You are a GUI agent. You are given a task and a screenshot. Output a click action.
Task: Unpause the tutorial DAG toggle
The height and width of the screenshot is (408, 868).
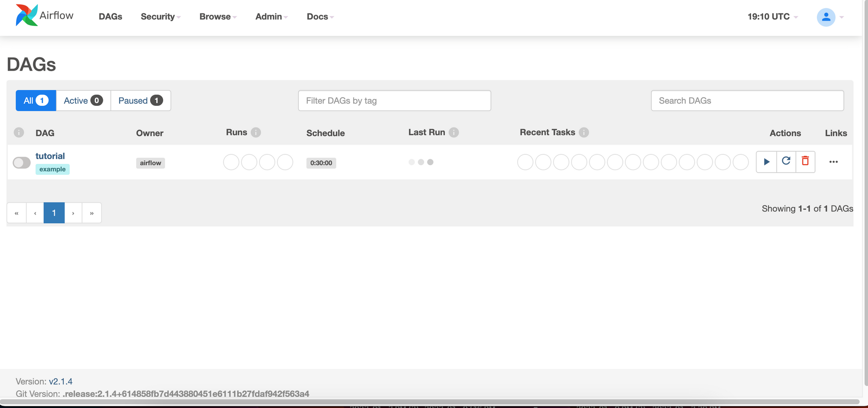21,162
